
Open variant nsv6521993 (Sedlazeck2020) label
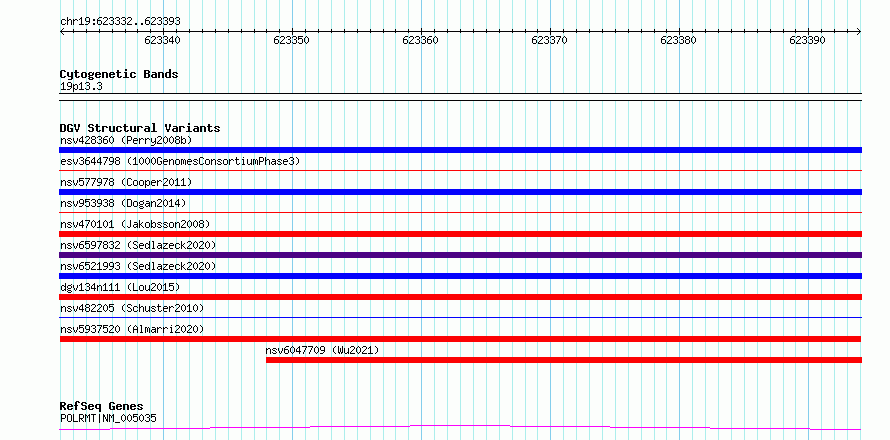pos(138,266)
